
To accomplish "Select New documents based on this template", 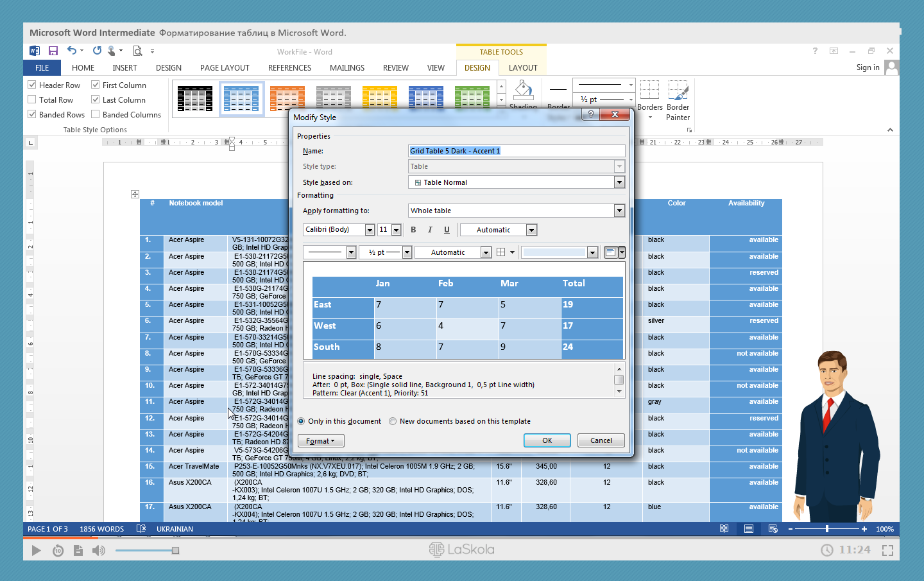I will click(393, 422).
